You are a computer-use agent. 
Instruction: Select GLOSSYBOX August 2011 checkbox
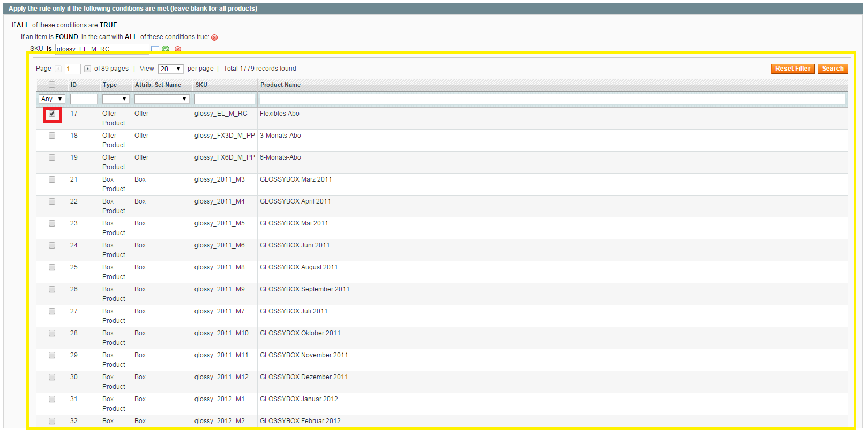pyautogui.click(x=52, y=267)
